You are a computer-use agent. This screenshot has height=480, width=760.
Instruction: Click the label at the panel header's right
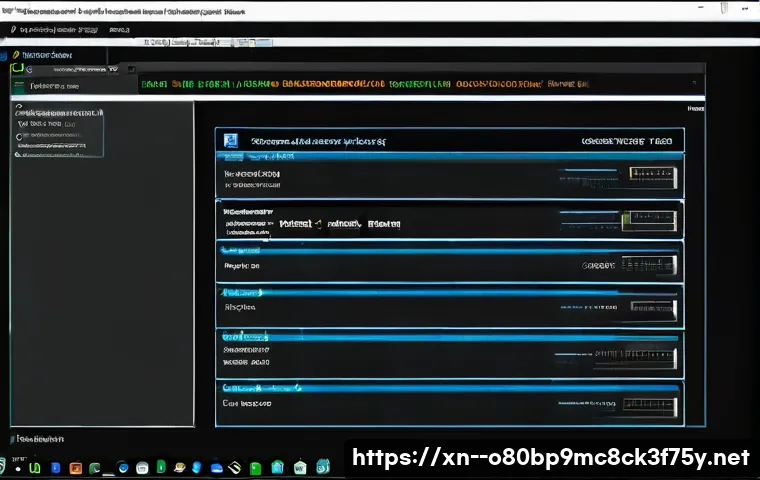(632, 142)
